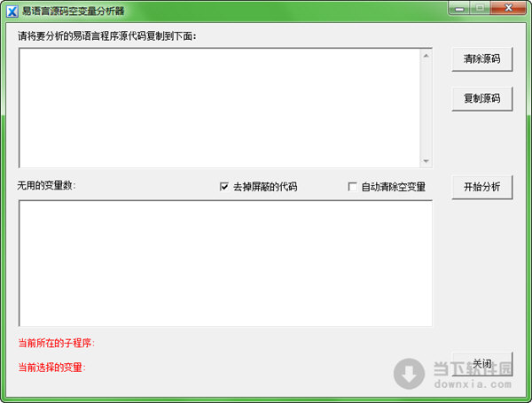This screenshot has height=403, width=532.
Task: Click the red 当前所在的子程序 label
Action: 56,343
